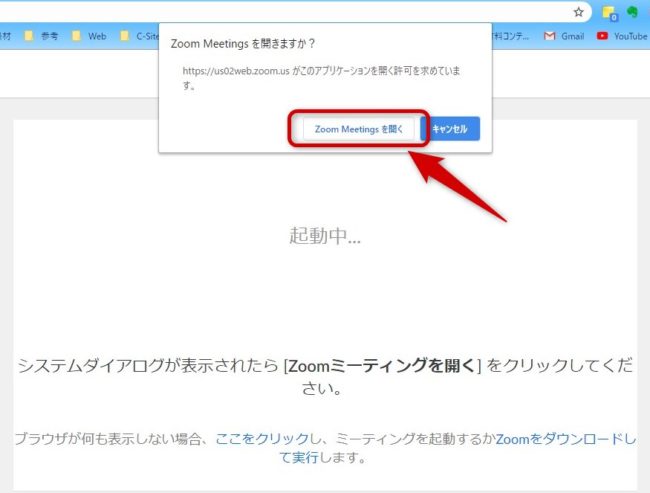Screen dimensions: 650x493
Task: Click the dialog title Zoom Meetings を開きますか？
Action: click(244, 43)
